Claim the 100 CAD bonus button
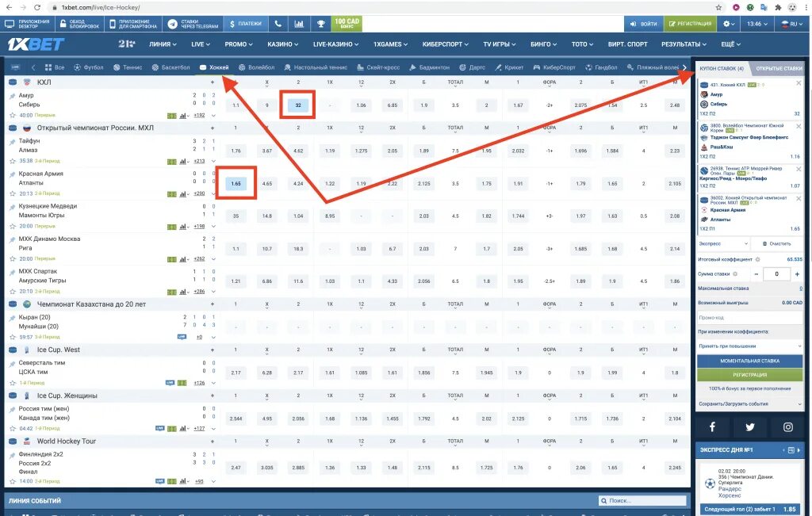 [x=347, y=24]
